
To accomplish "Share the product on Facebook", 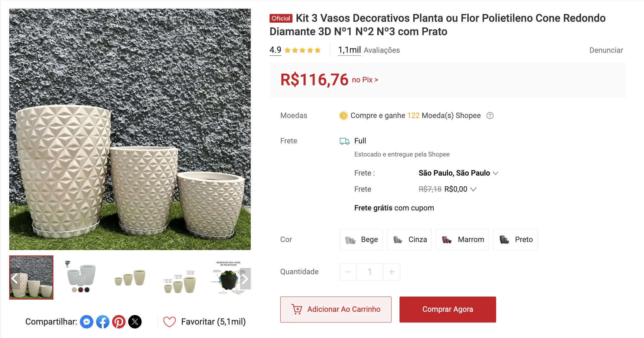I will pyautogui.click(x=103, y=322).
